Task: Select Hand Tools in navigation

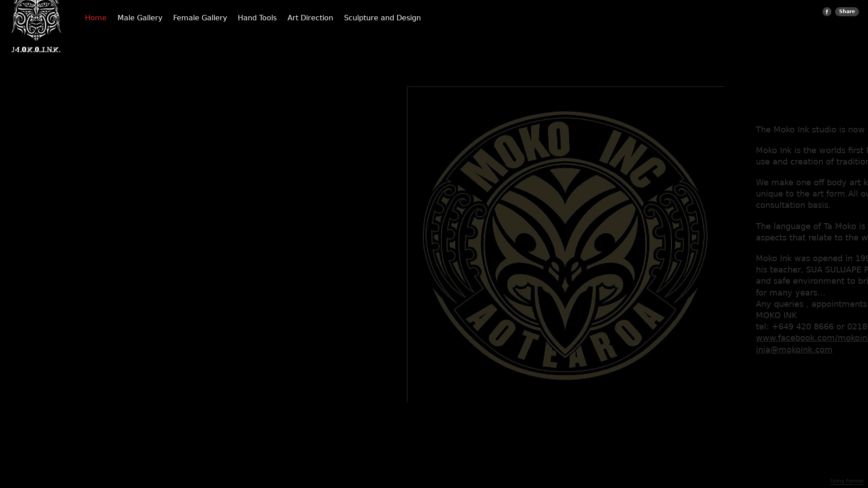Action: (x=257, y=18)
